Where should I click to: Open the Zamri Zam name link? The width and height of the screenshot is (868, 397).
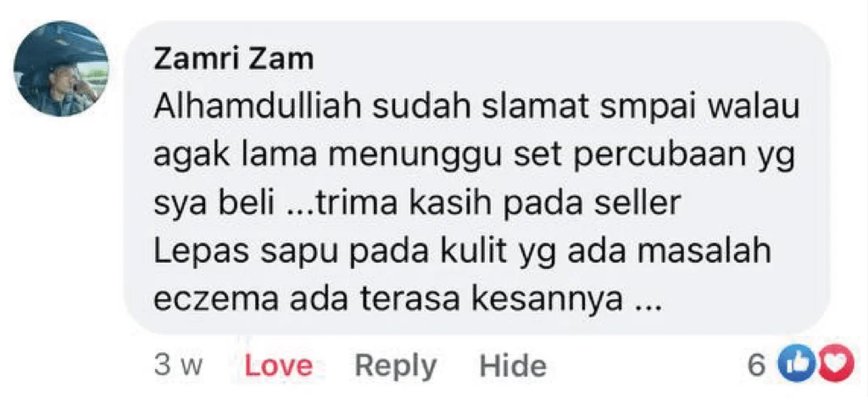(x=234, y=59)
